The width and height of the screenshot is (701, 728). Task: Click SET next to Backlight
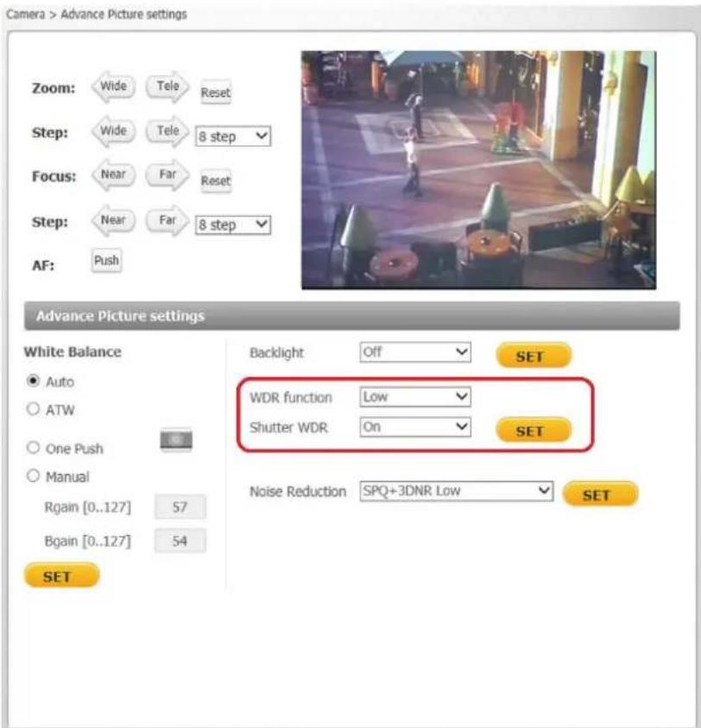pos(534,356)
